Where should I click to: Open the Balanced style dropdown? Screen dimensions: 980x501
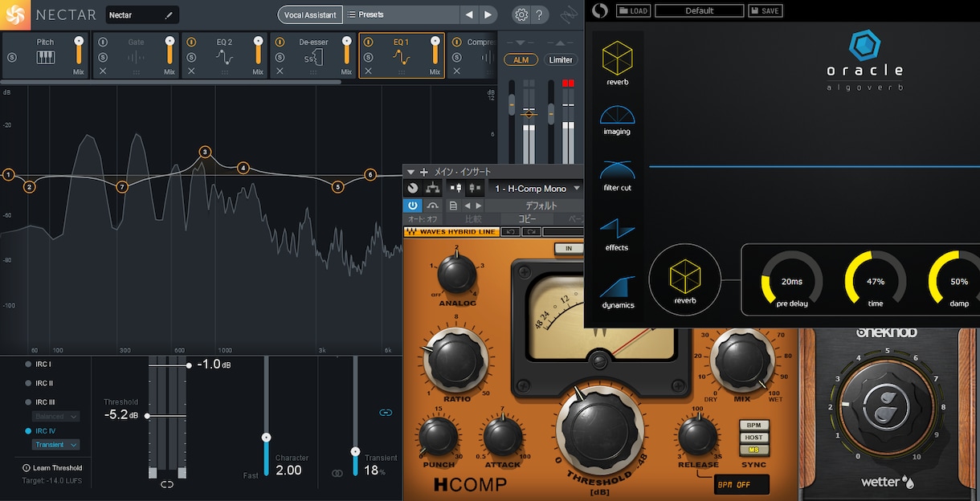56,417
